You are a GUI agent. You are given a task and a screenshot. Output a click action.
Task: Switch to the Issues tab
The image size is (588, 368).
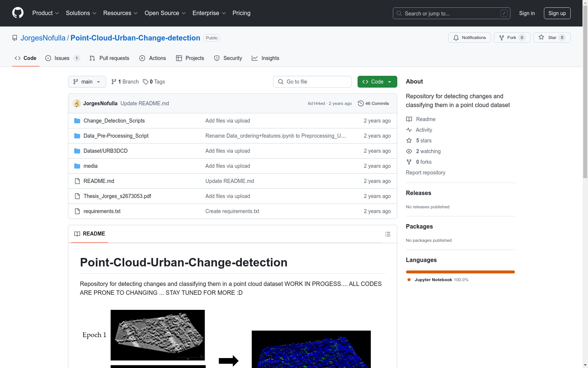pyautogui.click(x=62, y=58)
